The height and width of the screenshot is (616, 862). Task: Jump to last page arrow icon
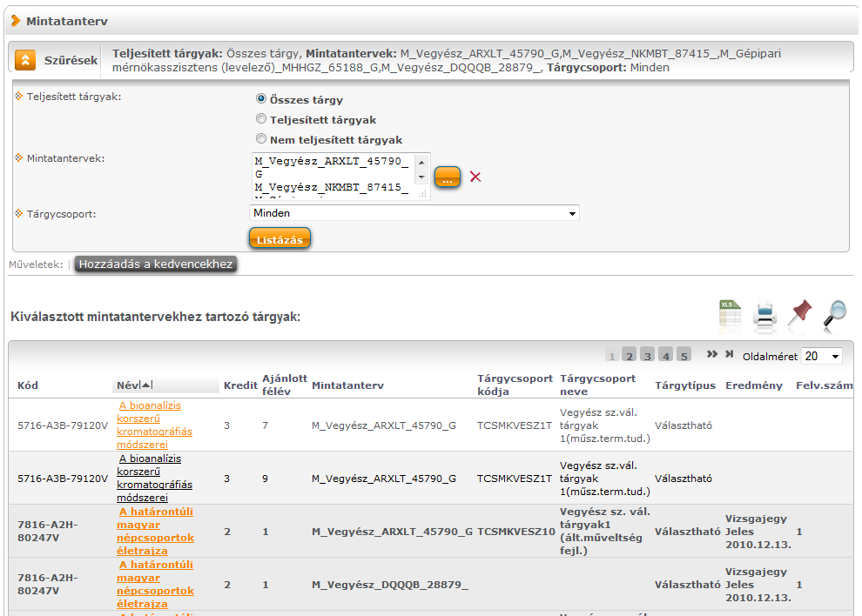click(x=730, y=354)
